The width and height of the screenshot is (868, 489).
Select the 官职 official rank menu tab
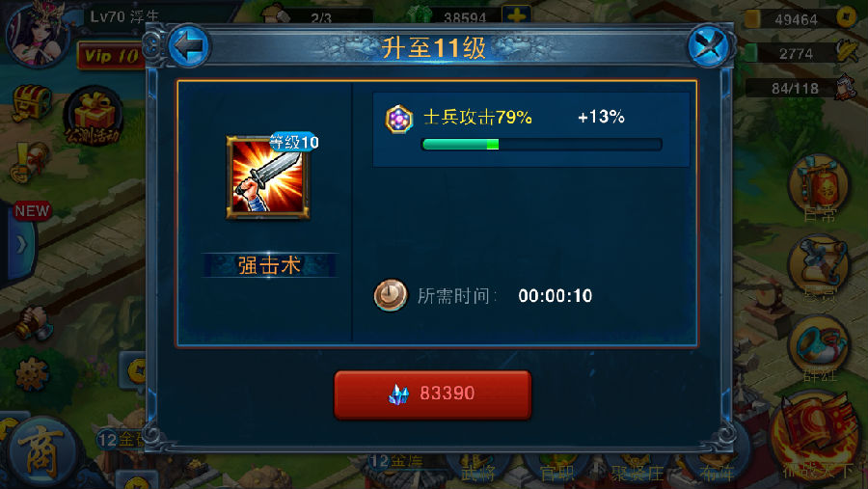click(556, 470)
